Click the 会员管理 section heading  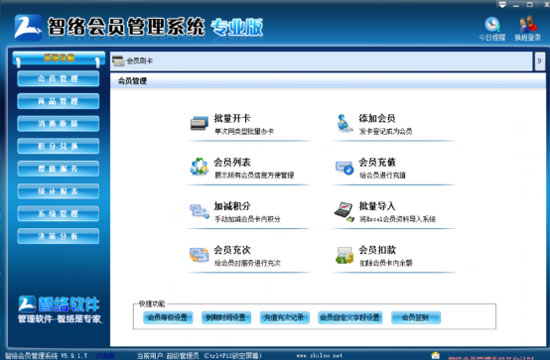(132, 81)
